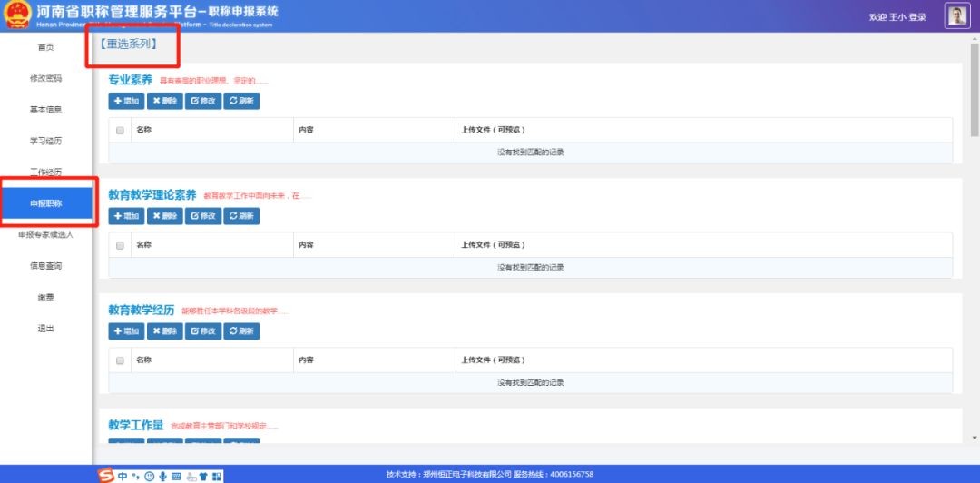Click the 教学工作量 section heading
Viewport: 980px width, 483px height.
pos(135,426)
